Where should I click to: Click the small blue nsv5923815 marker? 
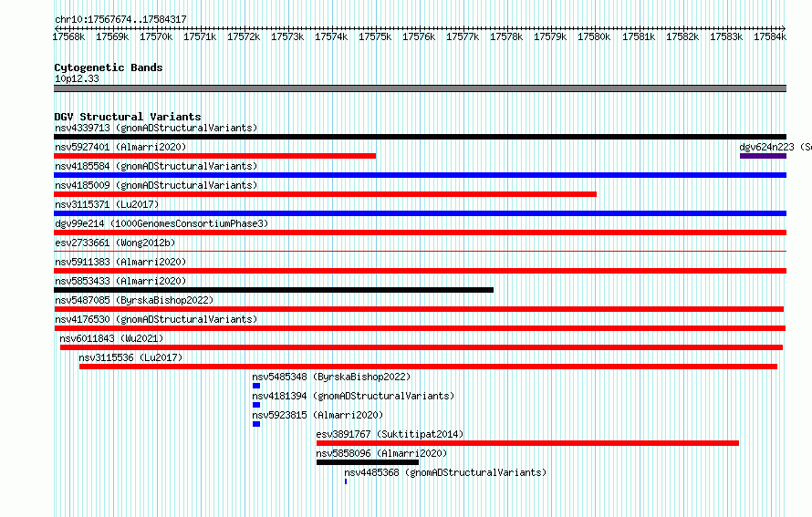[x=256, y=424]
